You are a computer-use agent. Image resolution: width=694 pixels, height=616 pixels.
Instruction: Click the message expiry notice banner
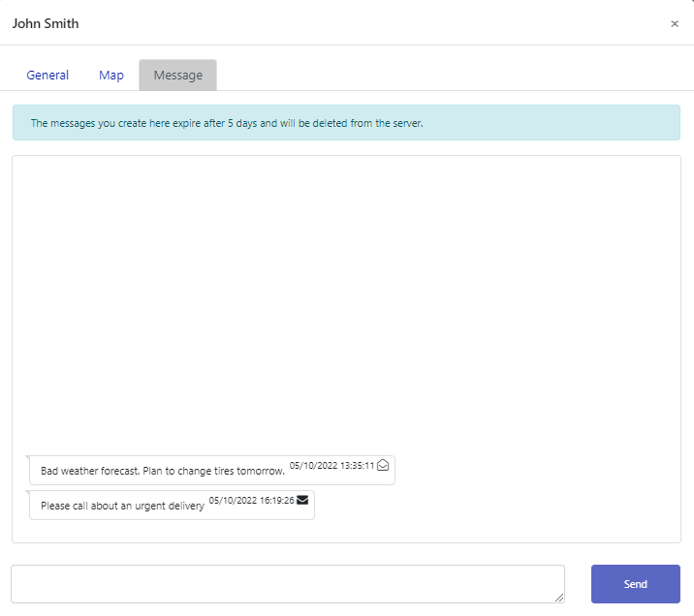point(346,122)
